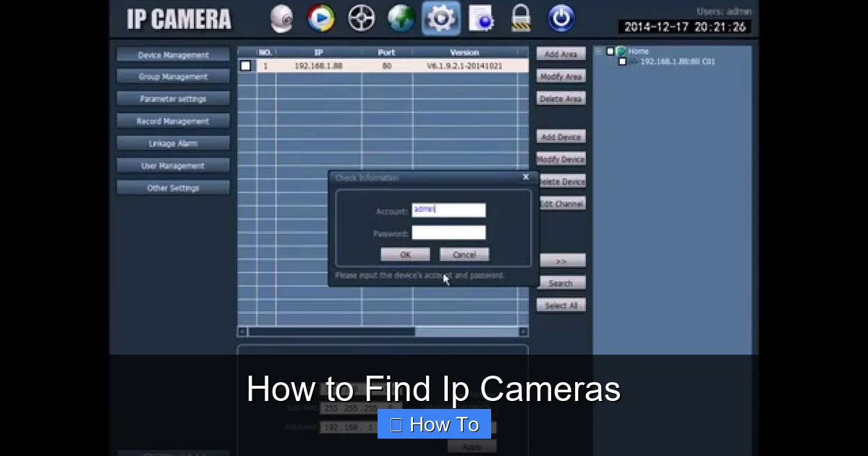Select the 192.168.1.88 IP cell

(318, 66)
